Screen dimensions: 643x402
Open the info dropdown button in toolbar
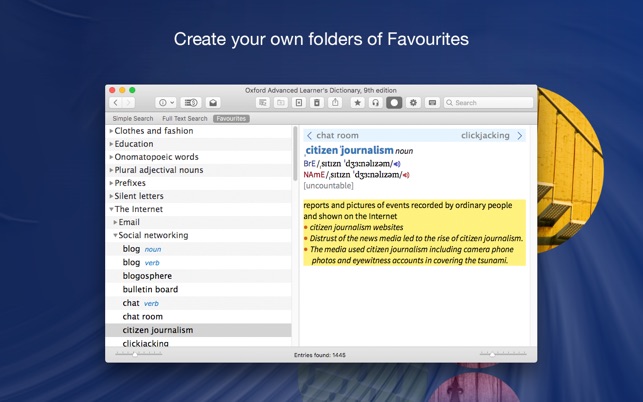(166, 103)
